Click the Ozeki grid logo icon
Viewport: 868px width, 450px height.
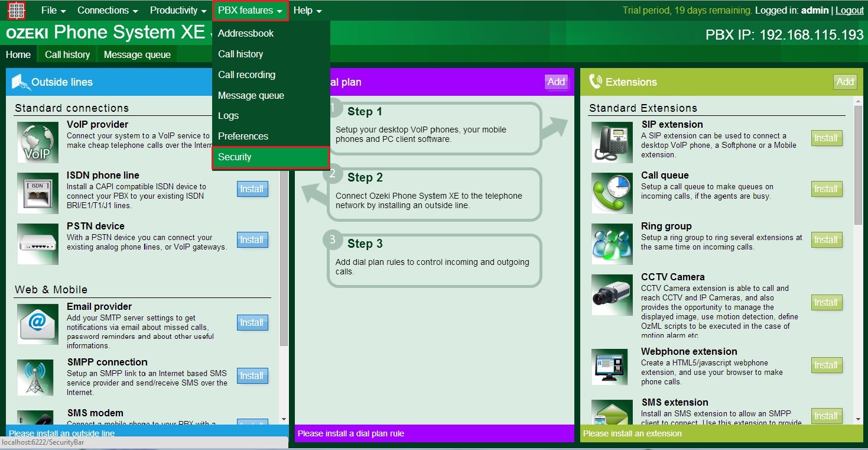click(x=17, y=11)
